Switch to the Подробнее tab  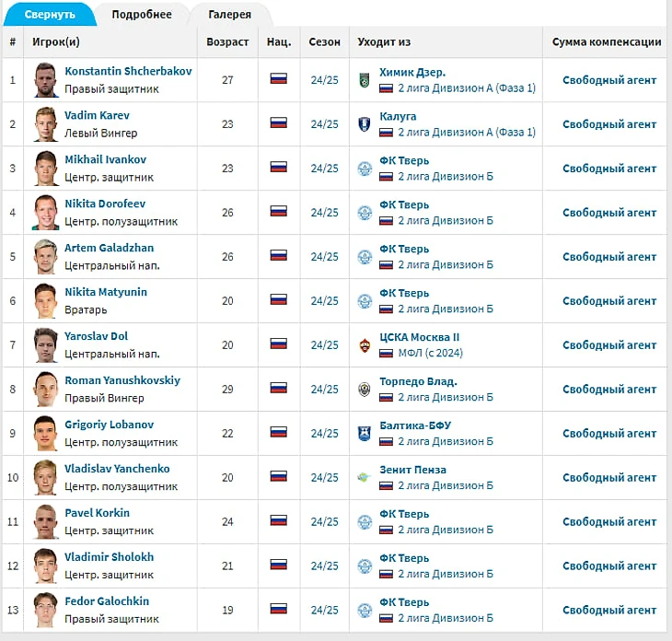pyautogui.click(x=142, y=15)
